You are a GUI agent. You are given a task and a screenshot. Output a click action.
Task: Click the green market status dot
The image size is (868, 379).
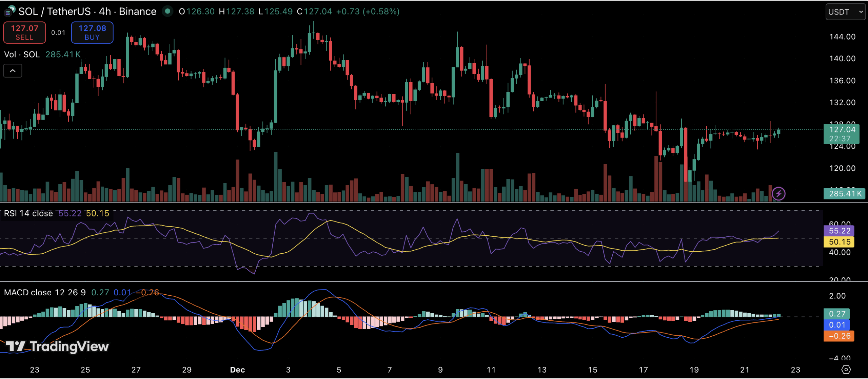pos(167,11)
